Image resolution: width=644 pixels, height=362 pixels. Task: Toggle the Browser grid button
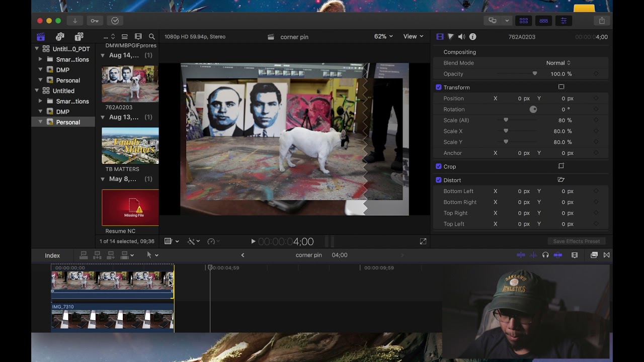coord(524,21)
